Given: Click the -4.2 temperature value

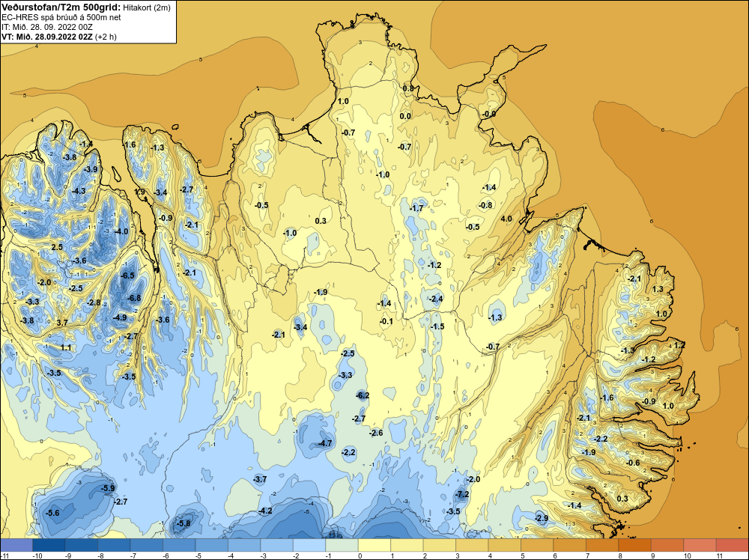Looking at the screenshot, I should [x=264, y=511].
